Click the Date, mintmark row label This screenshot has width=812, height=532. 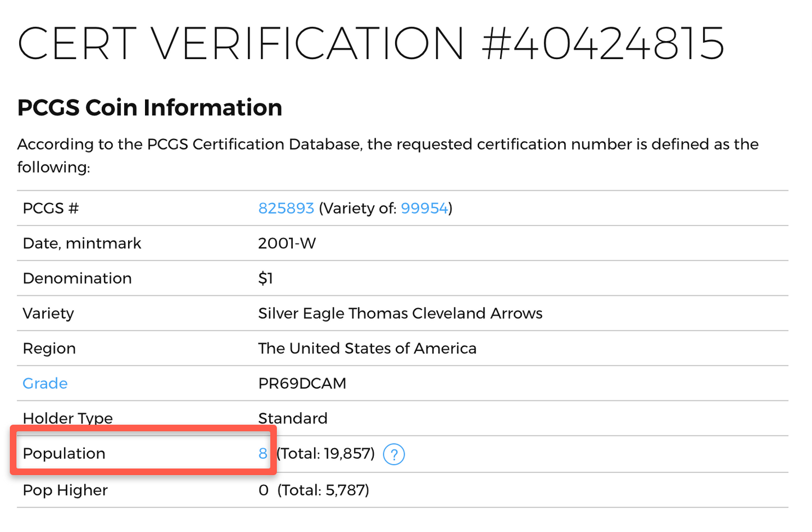[x=82, y=243]
